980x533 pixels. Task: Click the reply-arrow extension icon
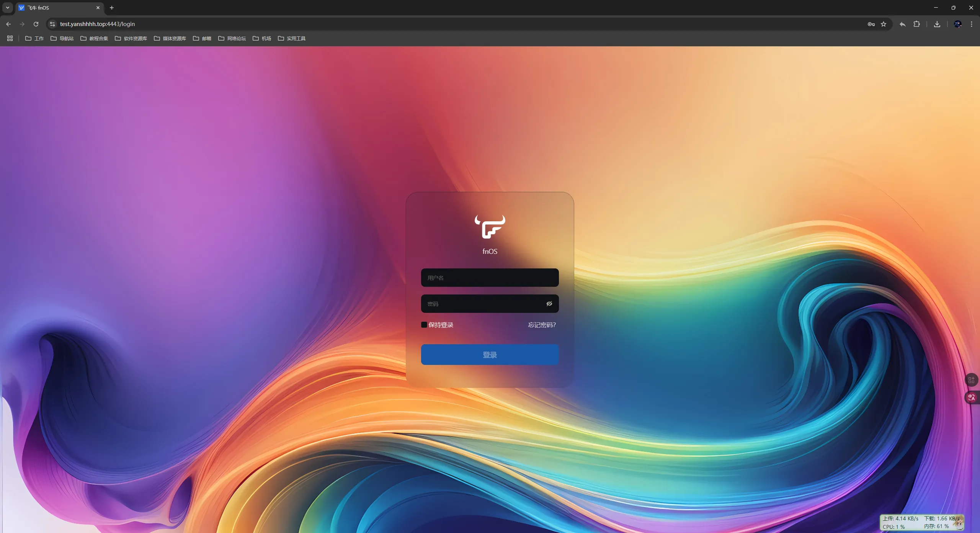click(x=902, y=24)
